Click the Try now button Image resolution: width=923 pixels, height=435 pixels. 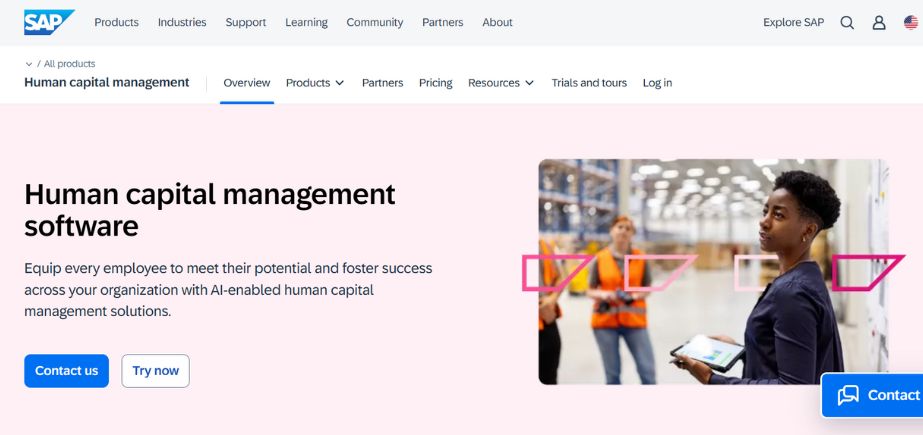click(x=155, y=371)
